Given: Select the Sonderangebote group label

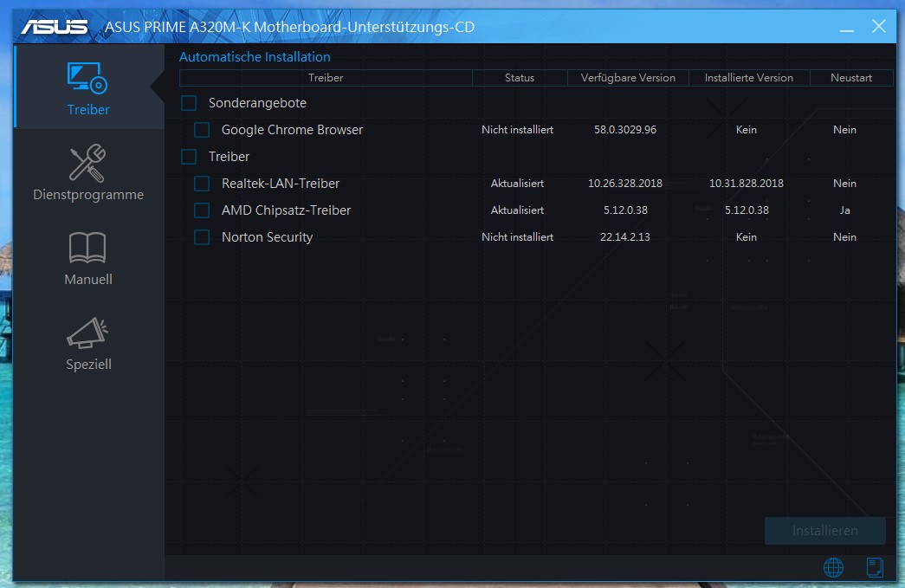Looking at the screenshot, I should (257, 103).
